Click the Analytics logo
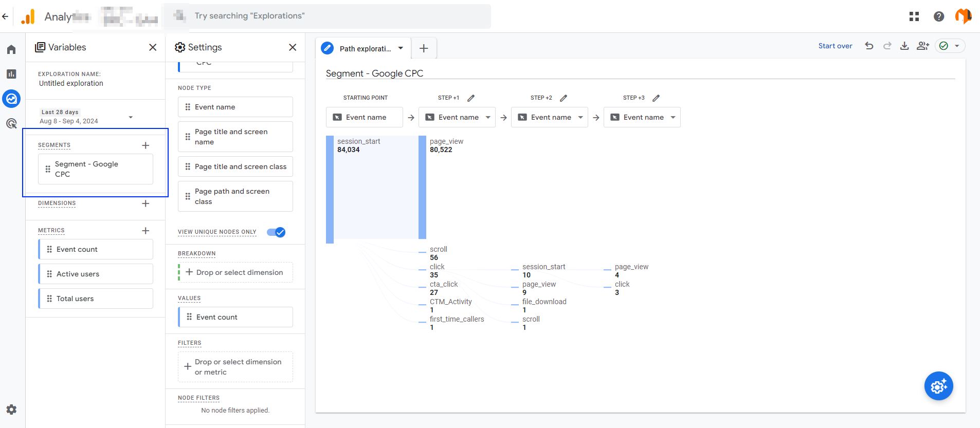Viewport: 980px width, 428px height. coord(28,16)
